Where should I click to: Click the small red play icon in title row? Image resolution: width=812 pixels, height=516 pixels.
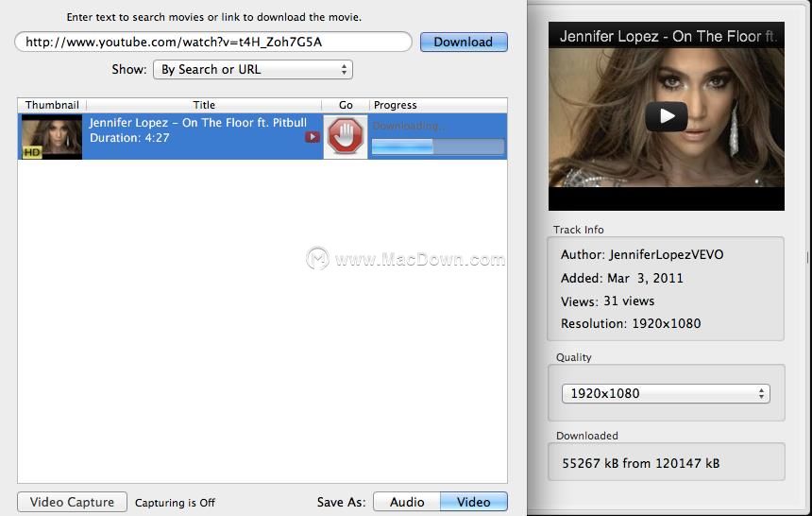[x=312, y=137]
